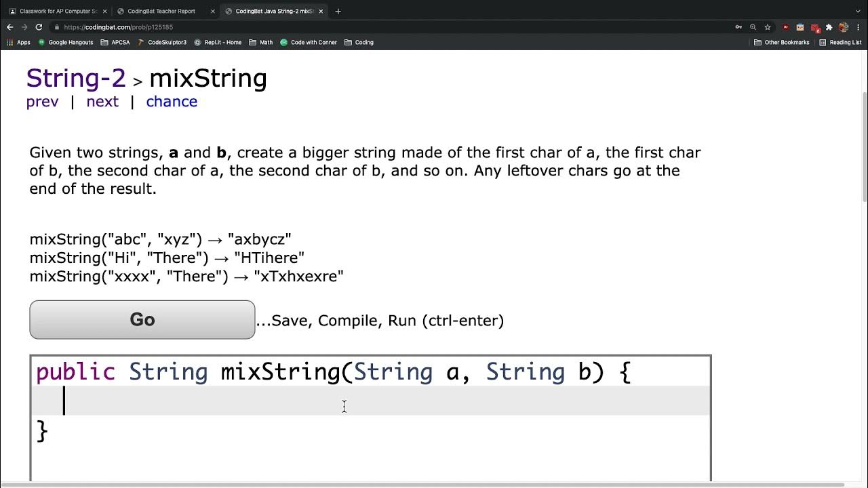Switch to CodingBat Teacher Report tab
Screen dimensions: 868x488
point(161,11)
